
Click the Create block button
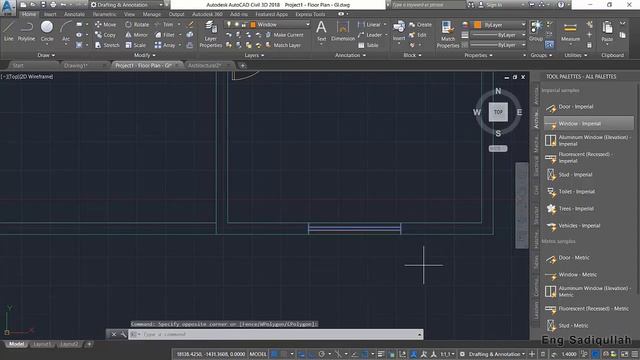[x=420, y=25]
